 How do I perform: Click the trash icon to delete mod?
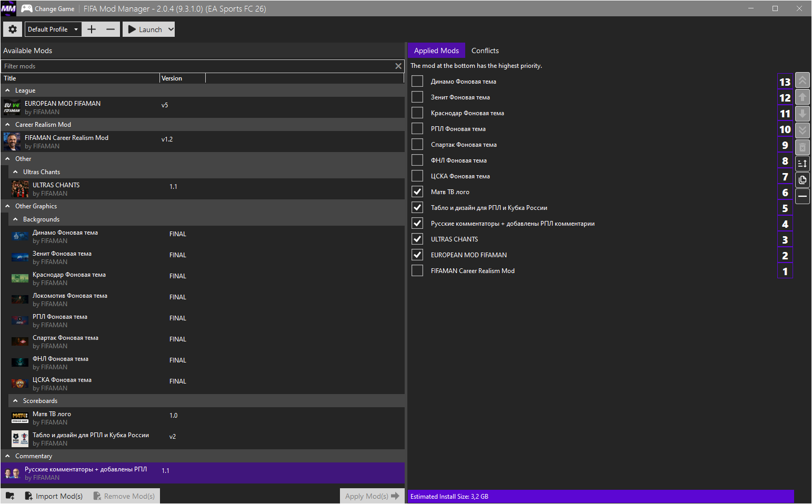point(802,147)
